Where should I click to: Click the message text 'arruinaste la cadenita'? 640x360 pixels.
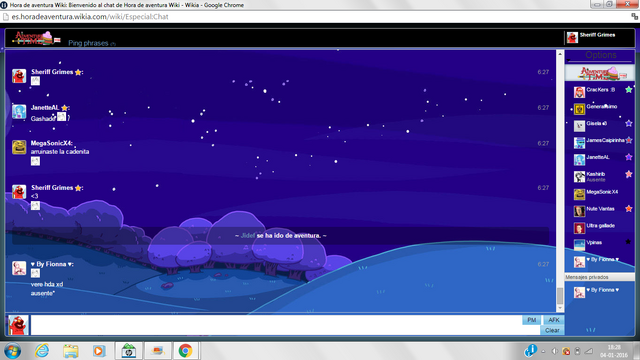60,151
